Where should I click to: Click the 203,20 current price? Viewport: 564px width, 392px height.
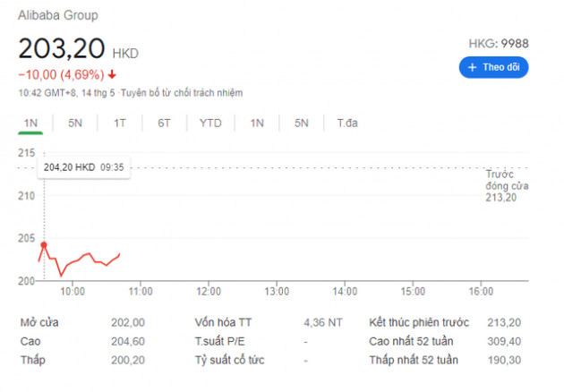point(62,48)
